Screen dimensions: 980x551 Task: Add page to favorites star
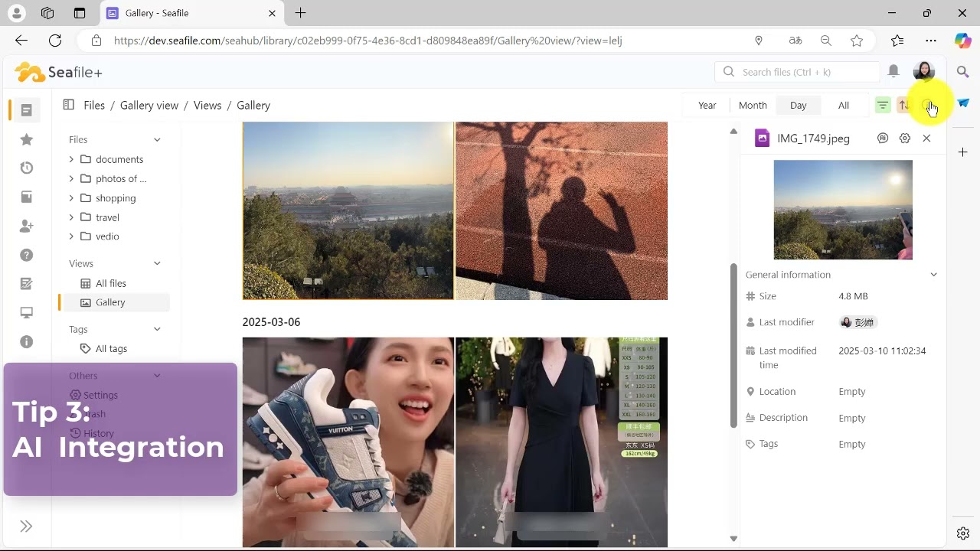857,41
